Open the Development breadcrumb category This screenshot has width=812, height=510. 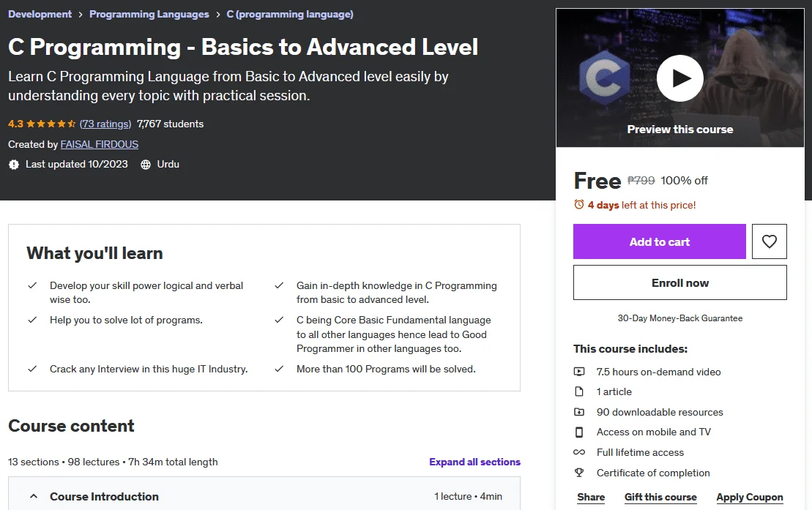[x=40, y=15]
